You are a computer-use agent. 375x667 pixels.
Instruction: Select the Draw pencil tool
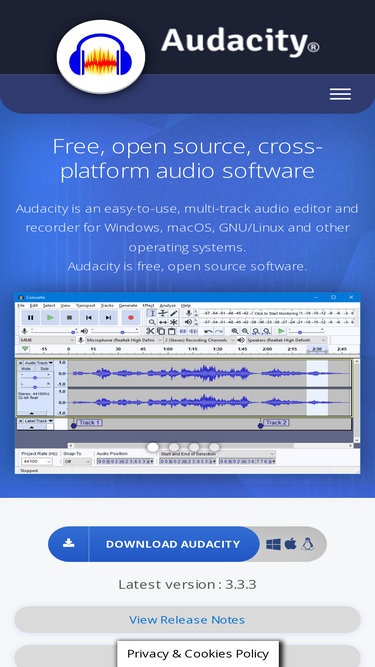(173, 314)
